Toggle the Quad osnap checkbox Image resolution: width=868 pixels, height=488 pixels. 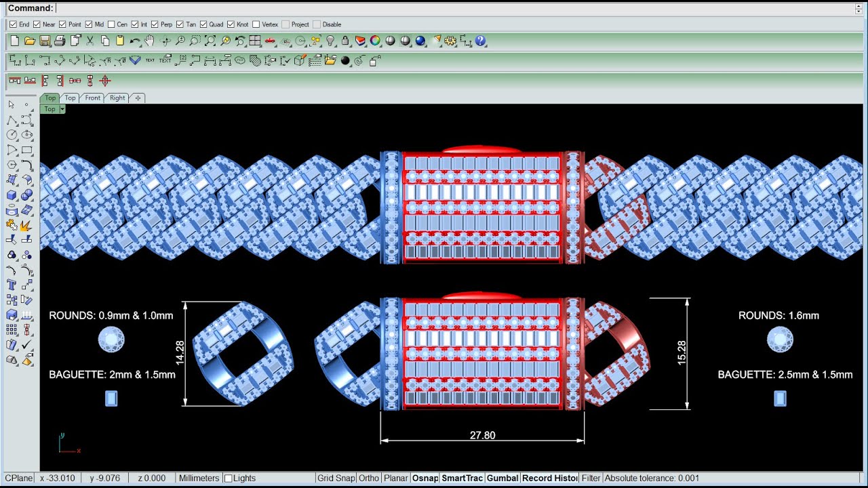click(203, 24)
